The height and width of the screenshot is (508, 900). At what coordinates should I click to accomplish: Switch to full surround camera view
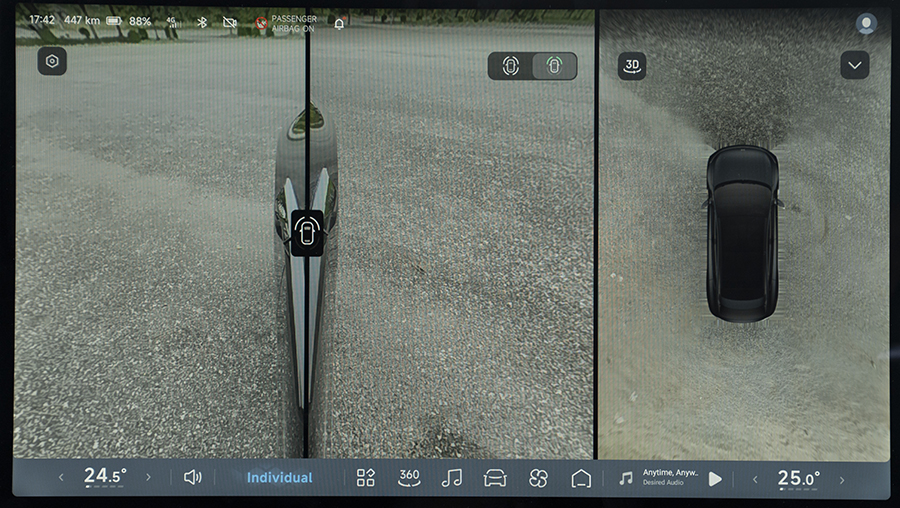511,66
